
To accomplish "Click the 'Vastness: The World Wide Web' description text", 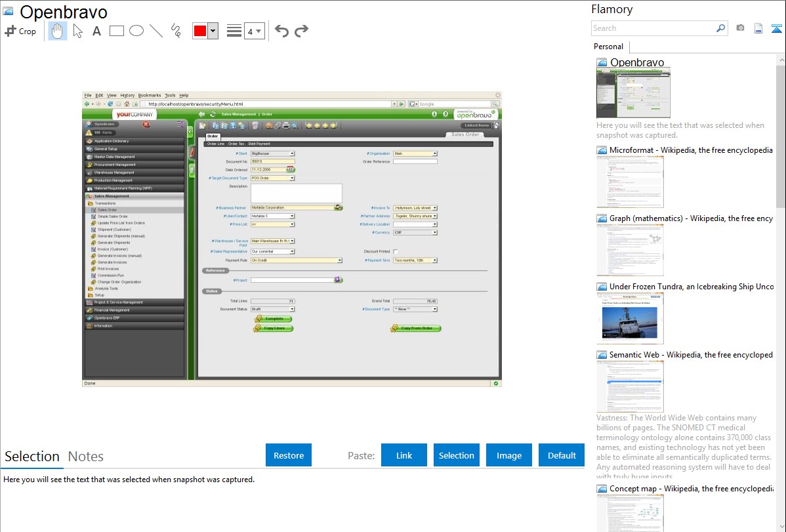I will coord(684,447).
